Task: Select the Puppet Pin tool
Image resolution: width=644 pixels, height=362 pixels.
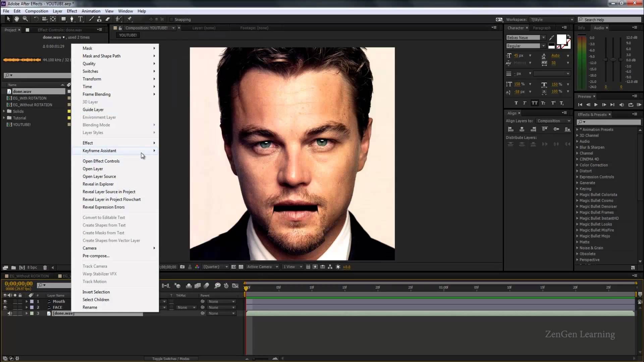Action: (129, 19)
